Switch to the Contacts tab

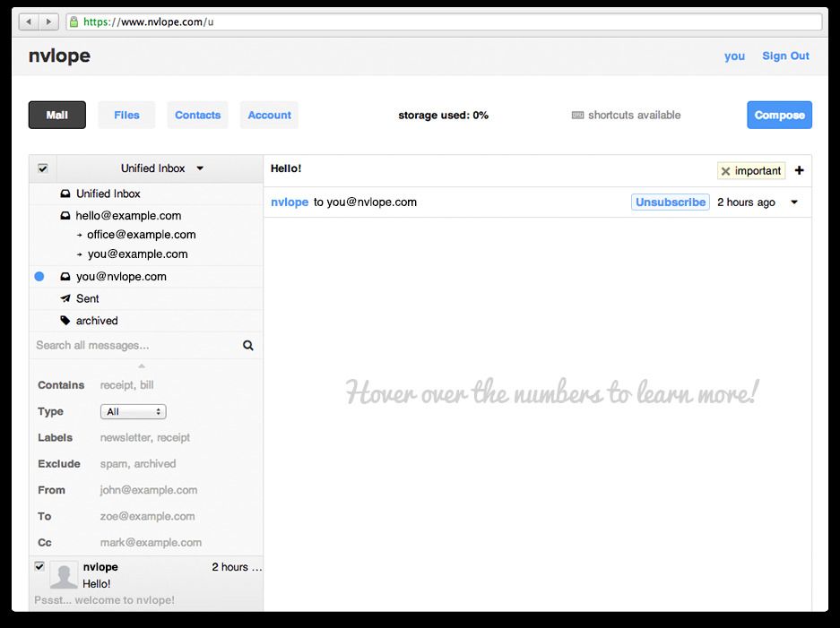197,115
